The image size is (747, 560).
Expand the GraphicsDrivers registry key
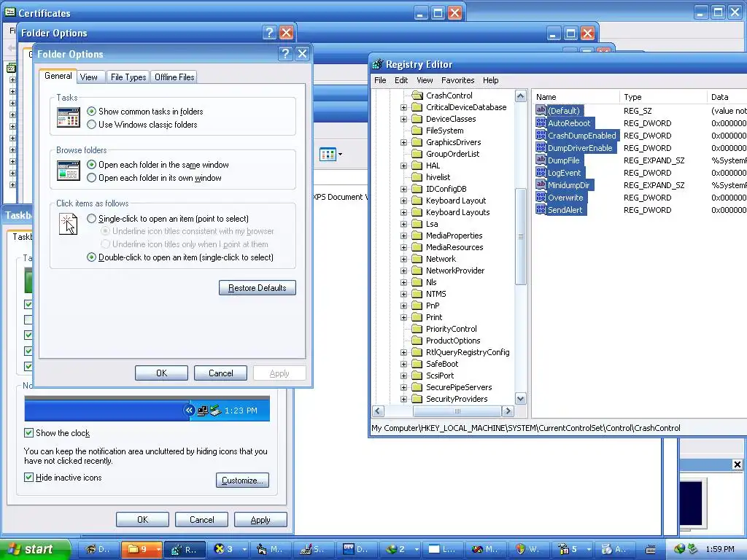click(403, 142)
